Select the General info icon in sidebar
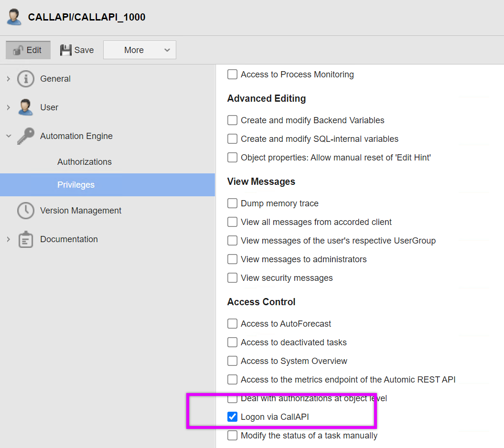Screen dimensions: 504x448 coord(25,79)
